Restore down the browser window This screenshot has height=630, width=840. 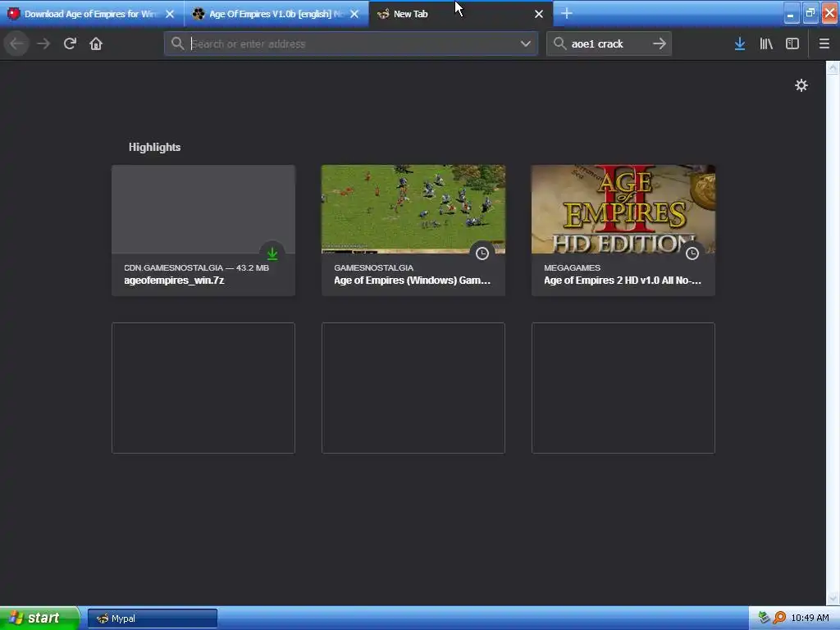coord(810,13)
